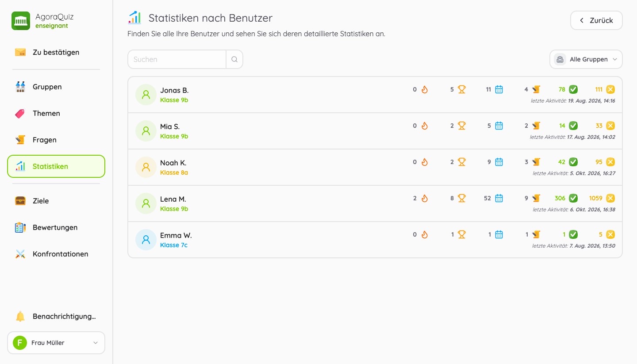This screenshot has width=637, height=364.
Task: Open Lena M.'s statistics row
Action: pyautogui.click(x=375, y=203)
